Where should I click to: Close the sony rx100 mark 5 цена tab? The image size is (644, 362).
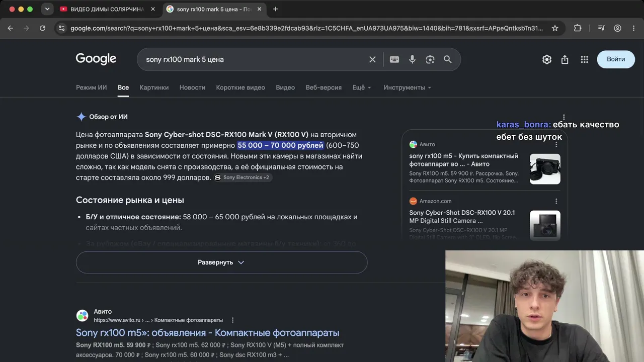point(260,9)
